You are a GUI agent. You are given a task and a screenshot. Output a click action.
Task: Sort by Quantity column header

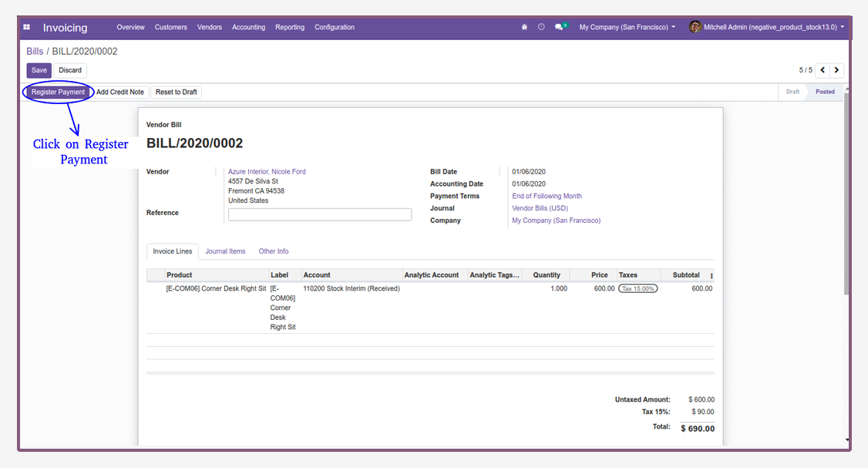pos(547,275)
